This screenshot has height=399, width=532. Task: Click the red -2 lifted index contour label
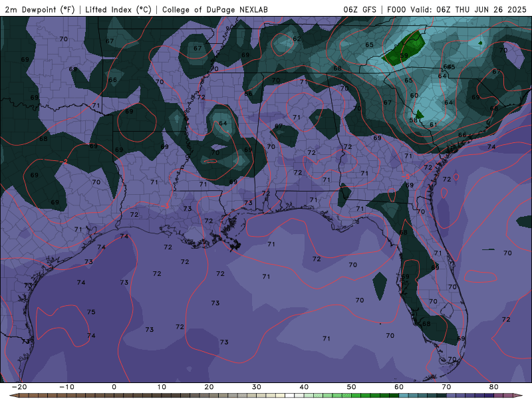(x=65, y=162)
